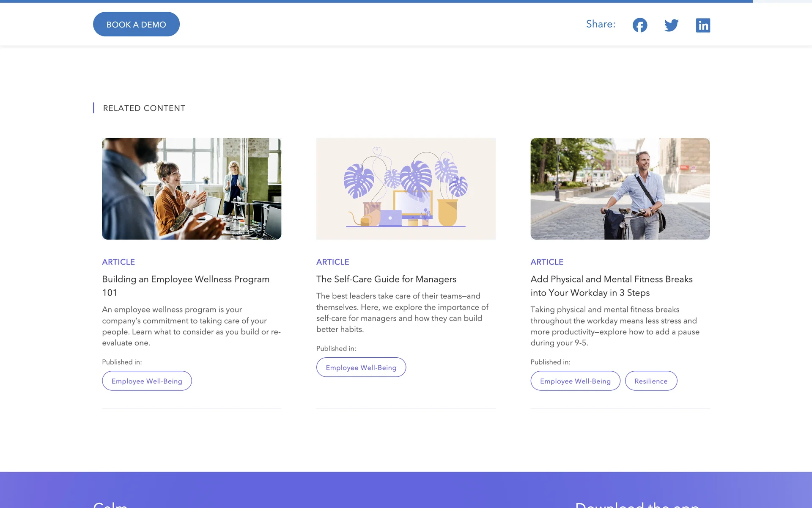The image size is (812, 508).
Task: Open the man with bicycle thumbnail
Action: [620, 189]
